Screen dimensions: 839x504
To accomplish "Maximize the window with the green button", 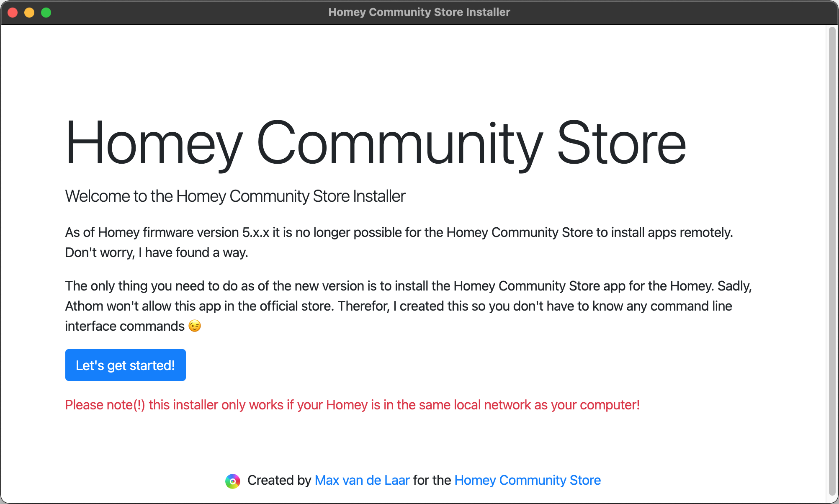I will 46,13.
